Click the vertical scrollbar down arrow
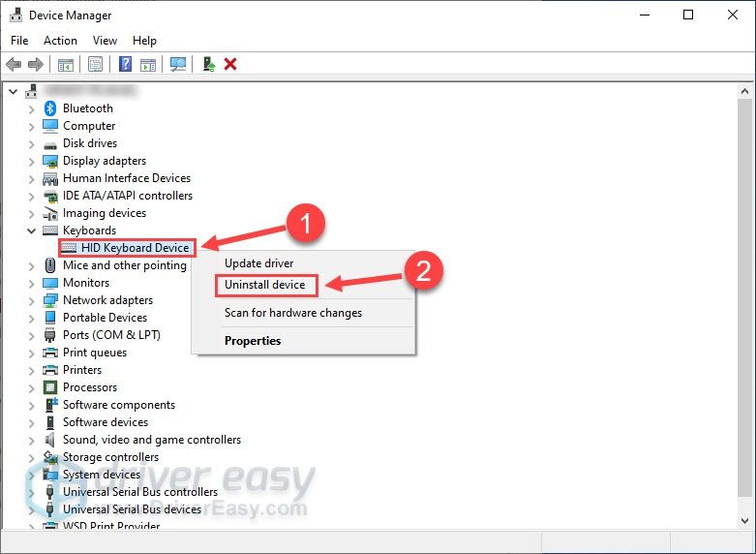Viewport: 756px width, 554px height. tap(744, 520)
